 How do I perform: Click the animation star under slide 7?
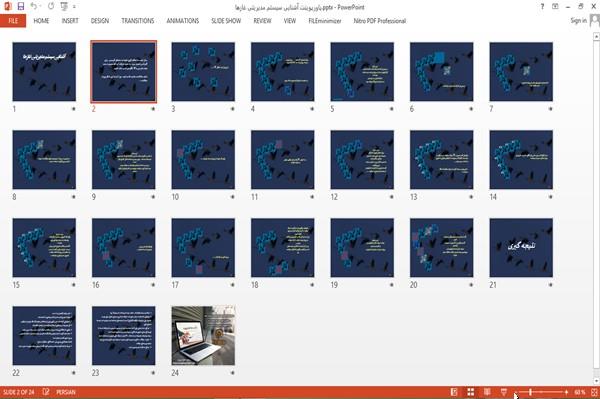coord(550,109)
